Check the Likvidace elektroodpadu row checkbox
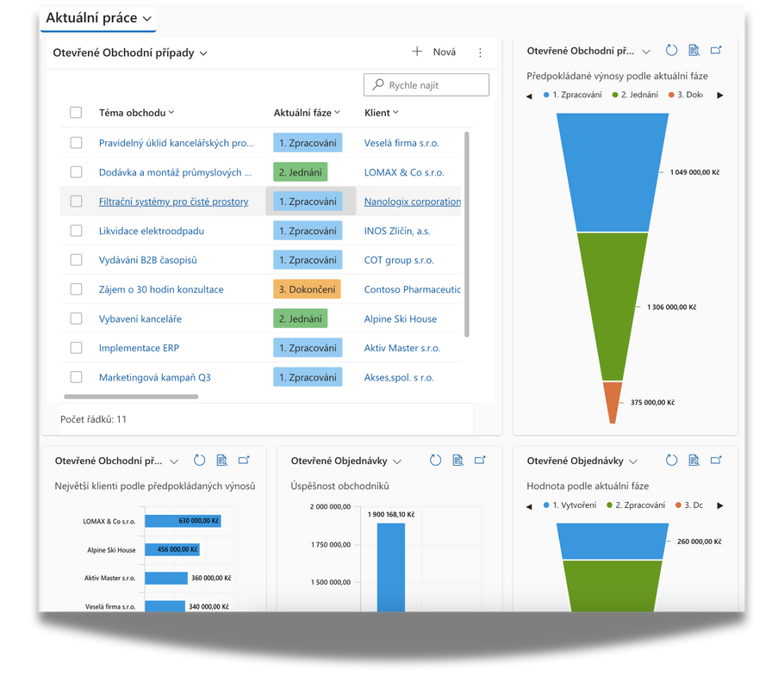The height and width of the screenshot is (675, 784). pos(76,231)
